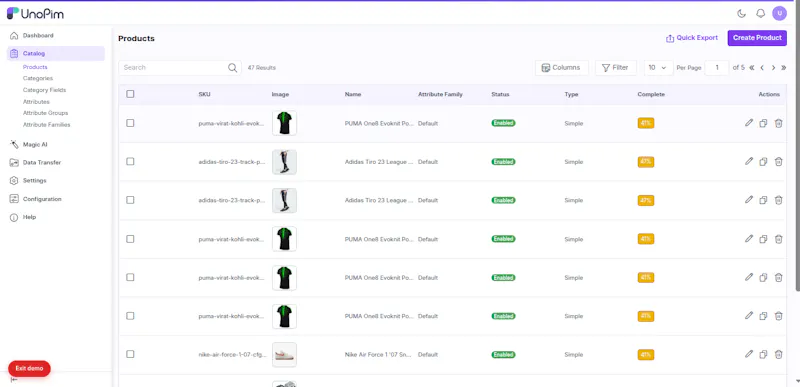Delete the Nike Air Force product

[x=778, y=354]
